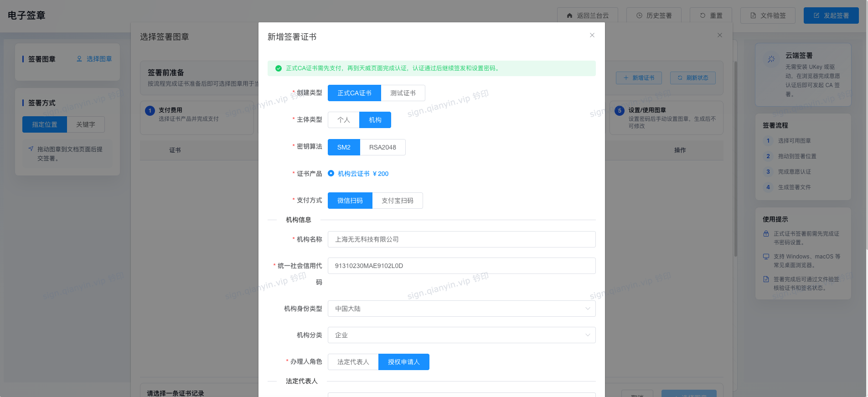Click the monitor icon in 使用提示
The image size is (868, 397).
tap(766, 257)
